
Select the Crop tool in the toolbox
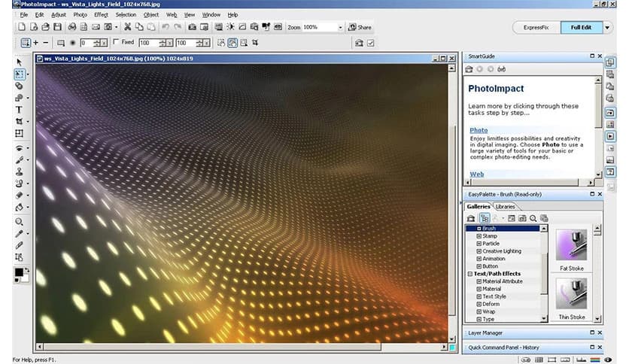coord(19,121)
